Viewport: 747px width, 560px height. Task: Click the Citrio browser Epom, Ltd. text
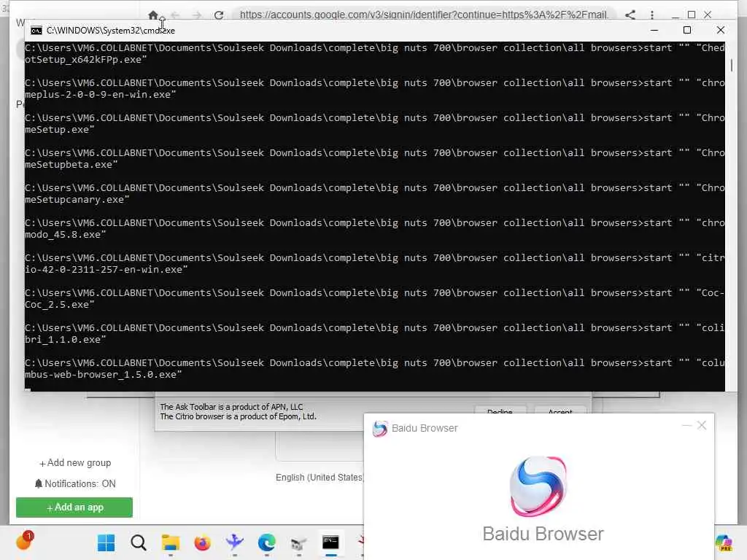pos(239,416)
